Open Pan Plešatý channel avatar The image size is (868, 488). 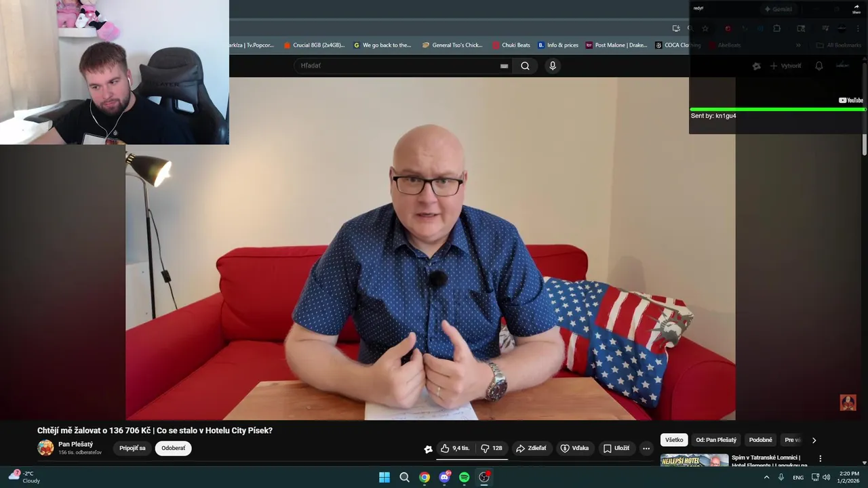45,447
